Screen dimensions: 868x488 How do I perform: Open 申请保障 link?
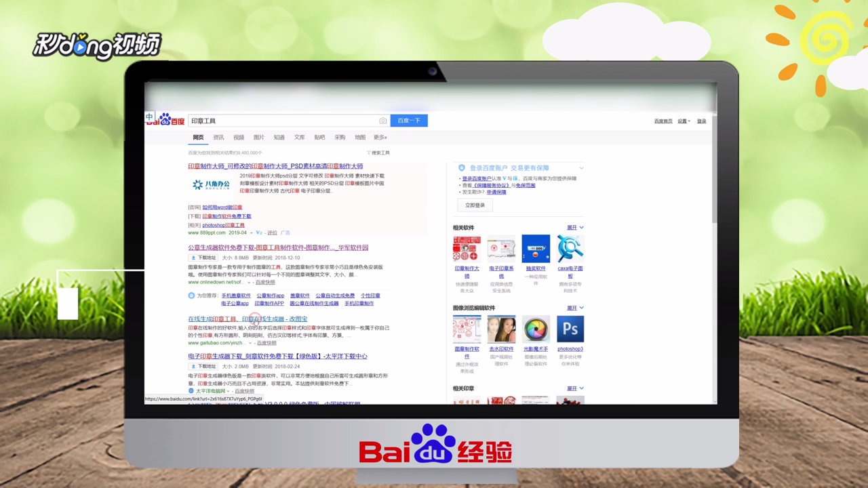(496, 192)
